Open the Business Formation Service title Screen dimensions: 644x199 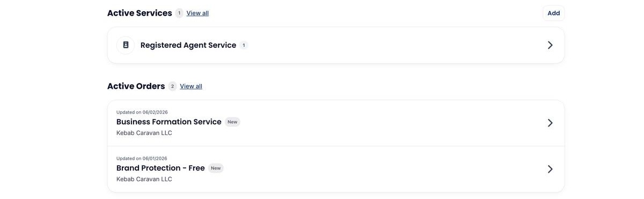pyautogui.click(x=169, y=122)
